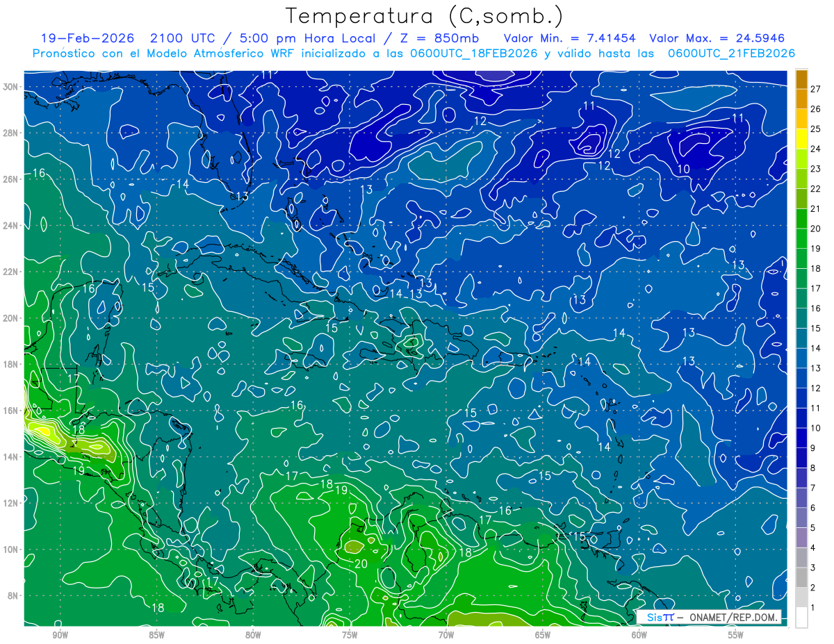This screenshot has width=834, height=644.
Task: Click the "14N" latitude axis label
Action: click(x=12, y=456)
